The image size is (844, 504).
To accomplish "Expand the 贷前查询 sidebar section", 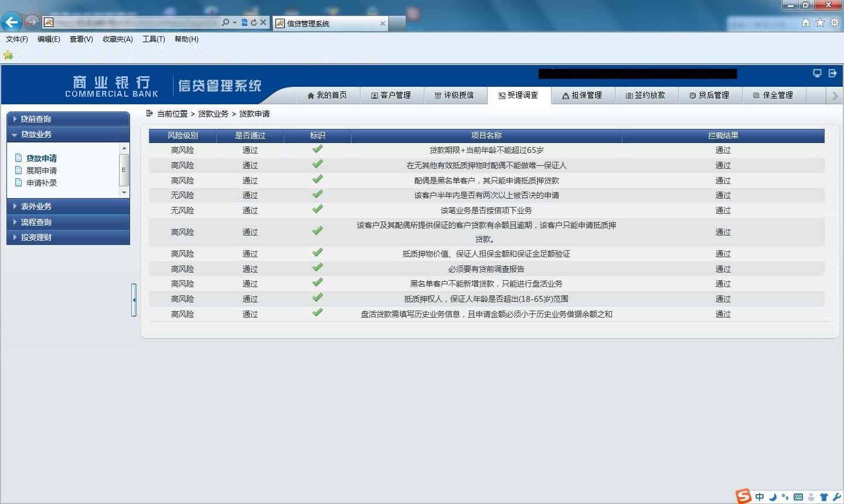I will [68, 119].
